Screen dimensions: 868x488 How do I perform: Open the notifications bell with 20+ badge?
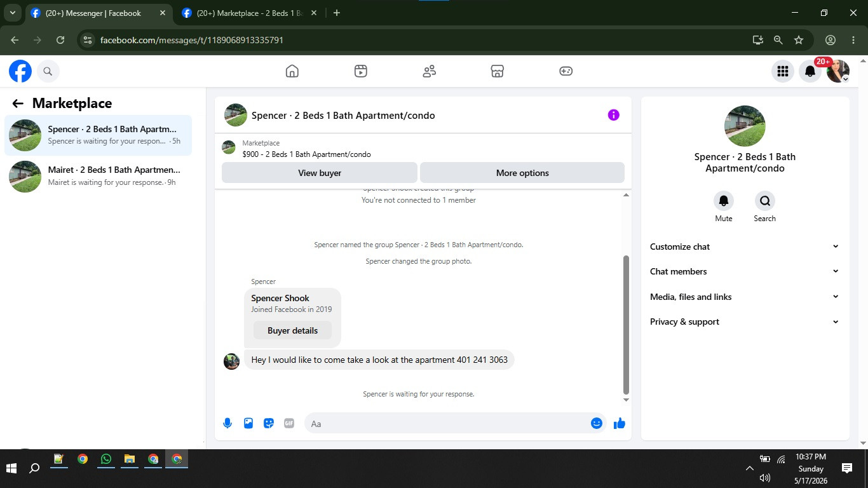point(810,71)
